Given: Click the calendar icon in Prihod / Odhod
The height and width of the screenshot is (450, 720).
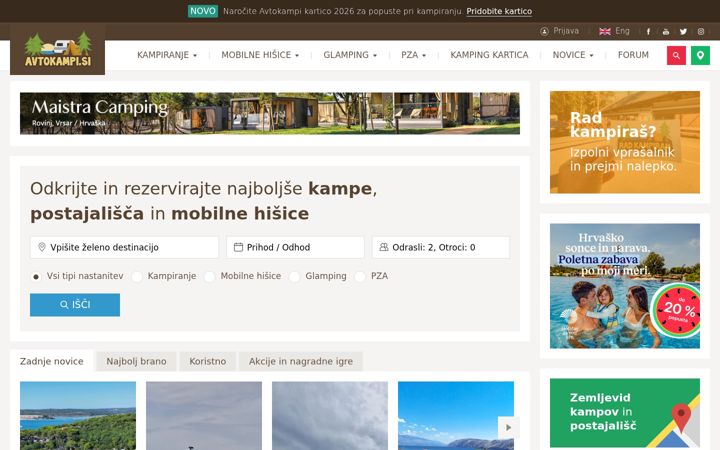Looking at the screenshot, I should (x=238, y=247).
